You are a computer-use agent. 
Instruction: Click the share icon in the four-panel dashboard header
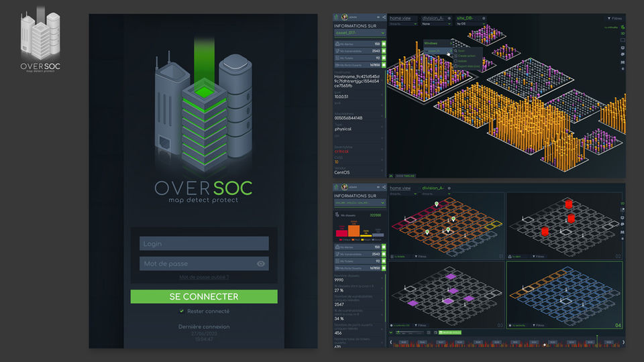[384, 187]
